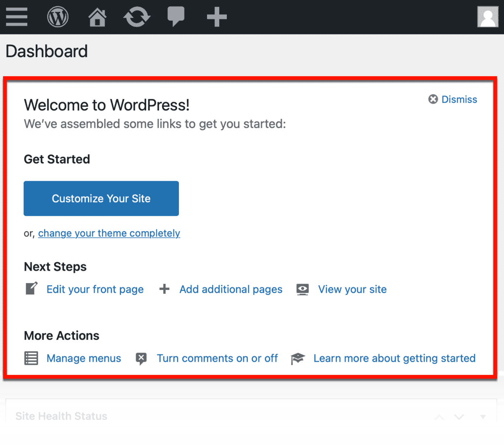Click the graduation cap learning icon
504x445 pixels.
tap(298, 358)
